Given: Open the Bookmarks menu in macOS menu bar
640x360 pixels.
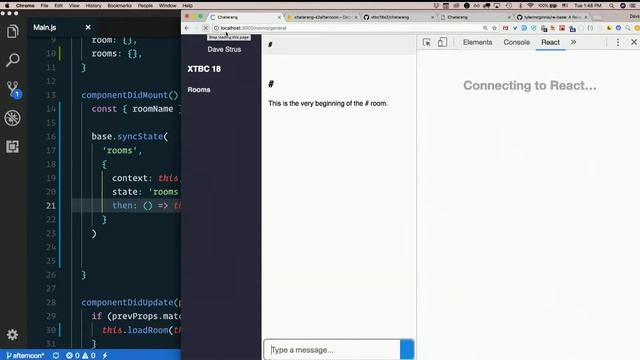Looking at the screenshot, I should [x=120, y=5].
